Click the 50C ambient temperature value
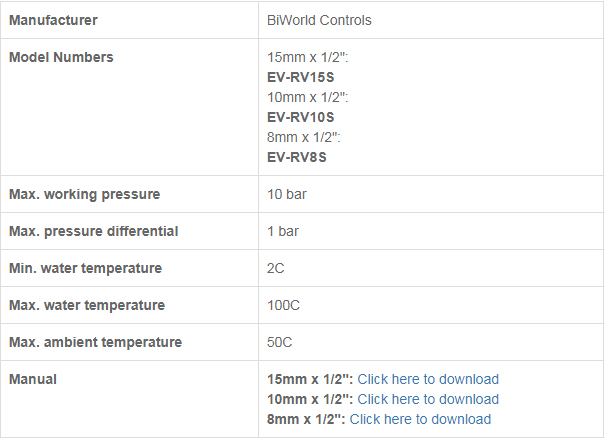This screenshot has height=439, width=605. pos(279,342)
